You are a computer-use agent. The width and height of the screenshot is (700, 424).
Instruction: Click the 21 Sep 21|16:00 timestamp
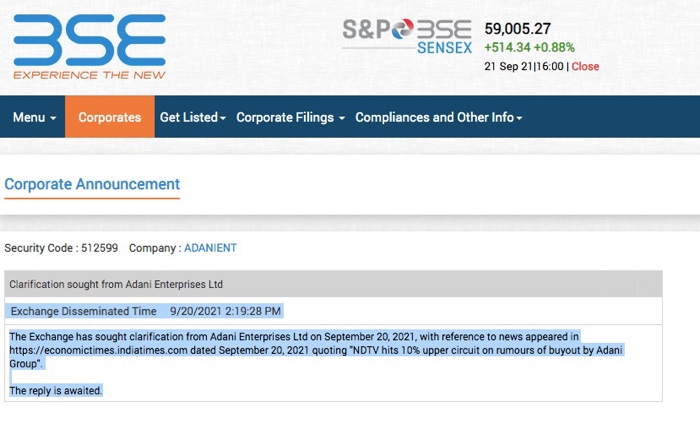(524, 67)
